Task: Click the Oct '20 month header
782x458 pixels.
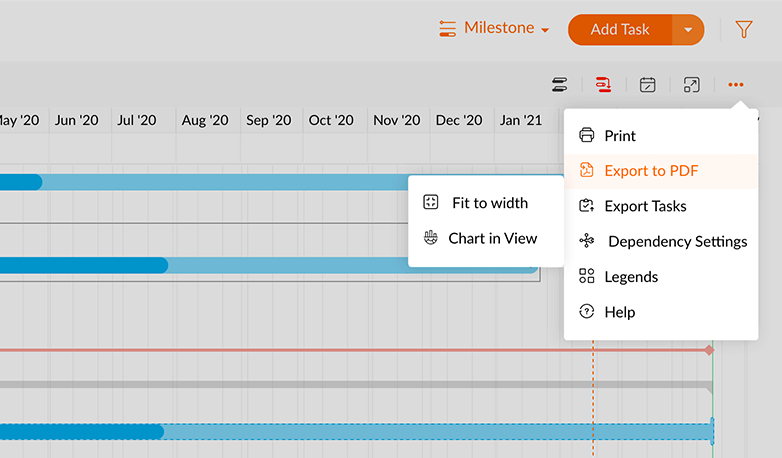Action: point(331,120)
